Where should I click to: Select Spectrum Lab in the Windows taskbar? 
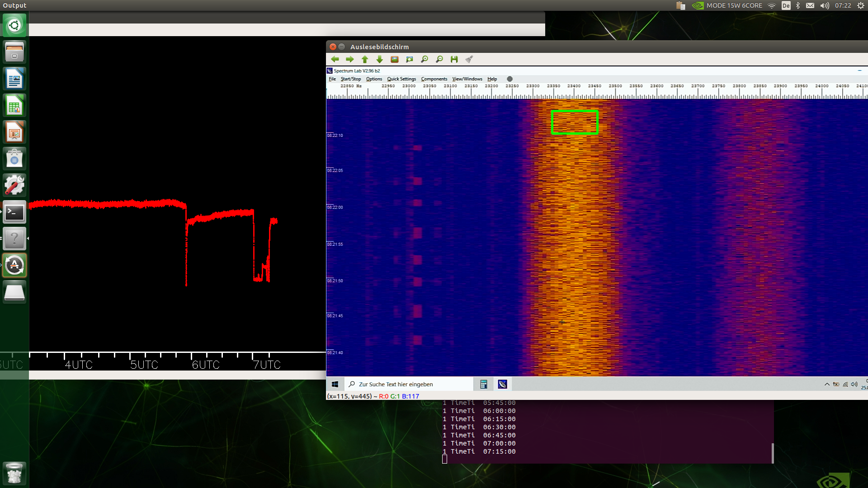[x=502, y=384]
